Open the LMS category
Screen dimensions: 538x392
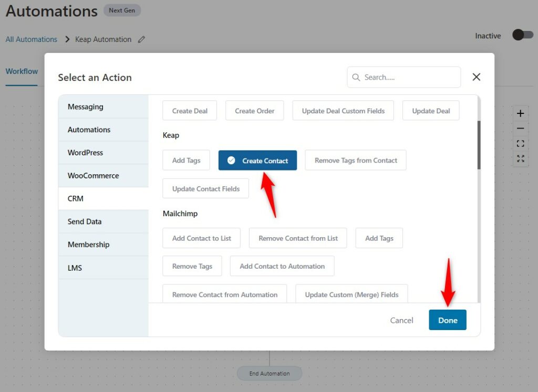coord(104,268)
